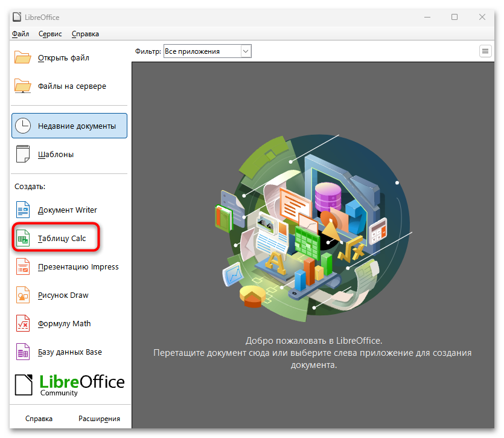Open the Справка menu in menu bar
504x438 pixels.
[85, 34]
